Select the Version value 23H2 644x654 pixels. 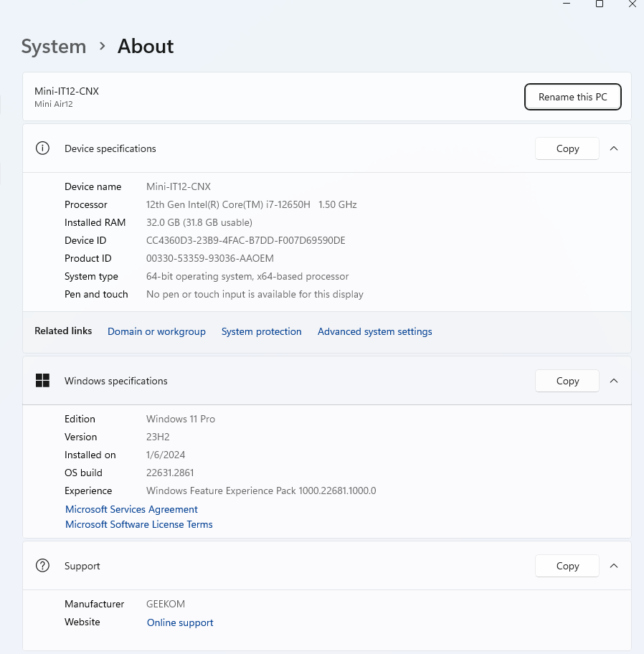(158, 437)
